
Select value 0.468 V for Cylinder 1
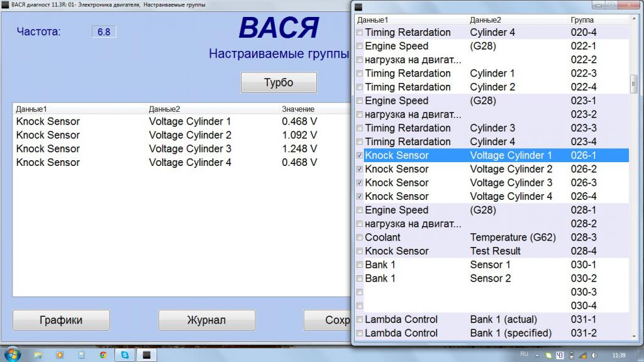[299, 121]
